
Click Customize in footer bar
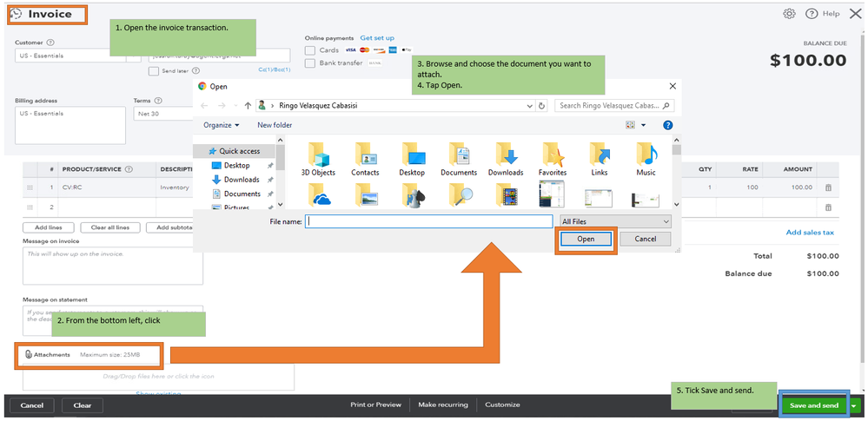(502, 405)
